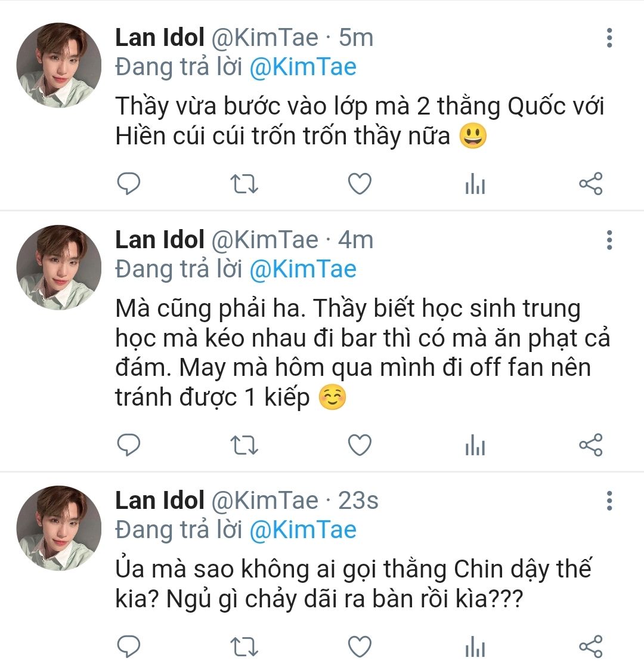This screenshot has width=644, height=667.
Task: Open Lan Idol avatar on the 4m tweet
Action: coord(58,267)
